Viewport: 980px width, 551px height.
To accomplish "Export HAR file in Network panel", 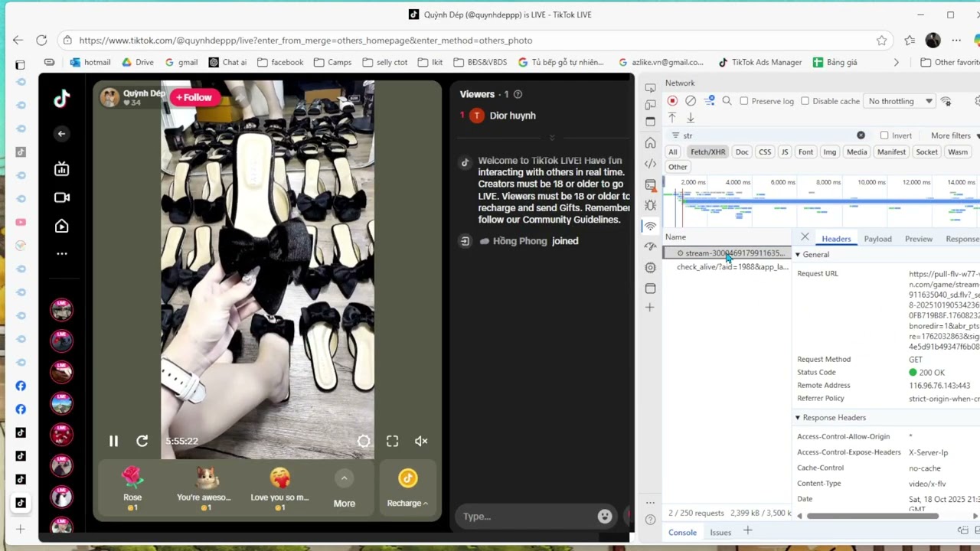I will [691, 117].
